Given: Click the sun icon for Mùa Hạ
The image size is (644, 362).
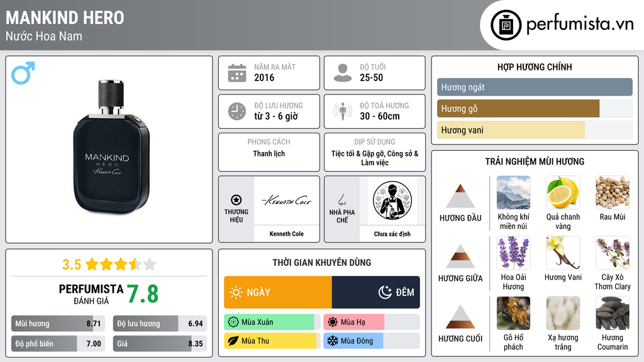Looking at the screenshot, I should tap(333, 322).
